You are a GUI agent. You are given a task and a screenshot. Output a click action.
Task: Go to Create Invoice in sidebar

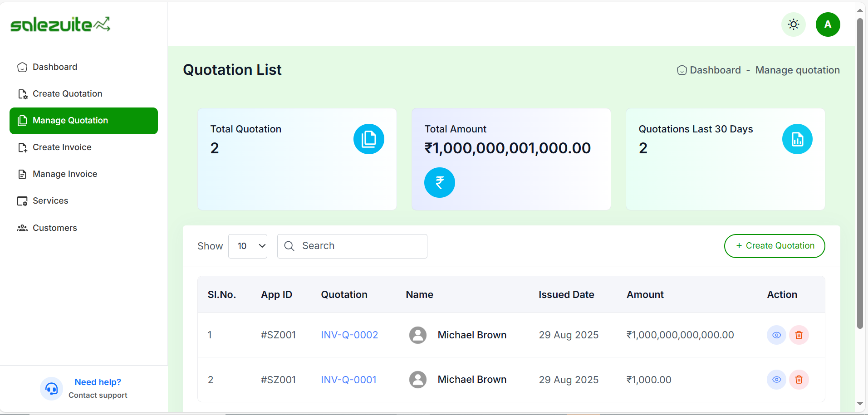62,147
